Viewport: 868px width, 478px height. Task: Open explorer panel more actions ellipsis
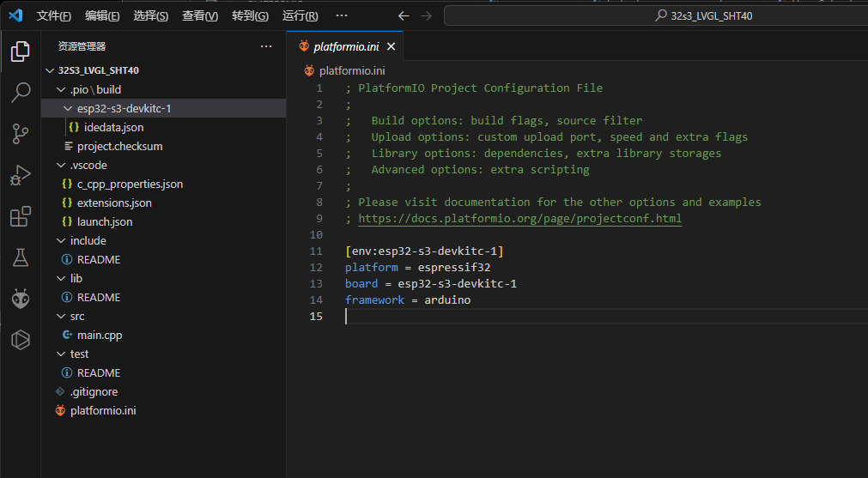(266, 46)
